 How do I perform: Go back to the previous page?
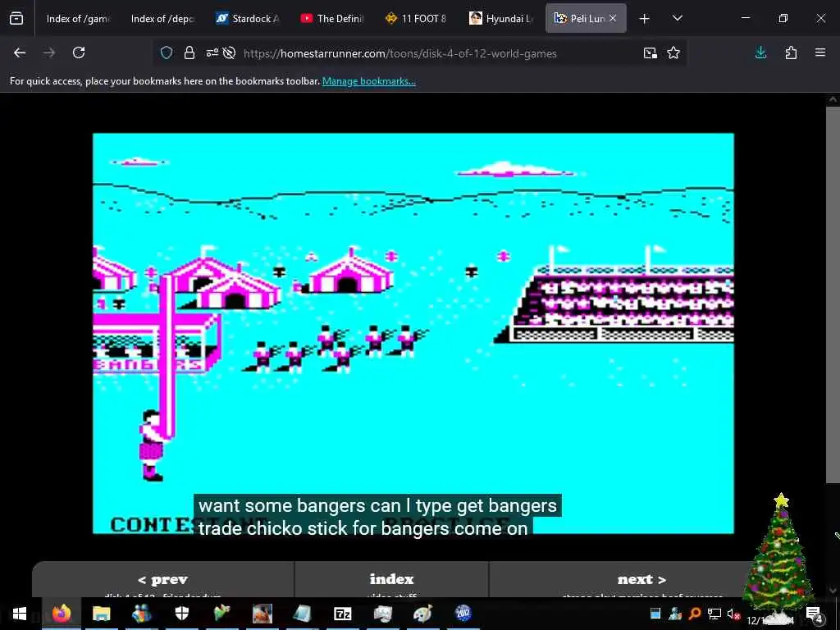point(20,52)
